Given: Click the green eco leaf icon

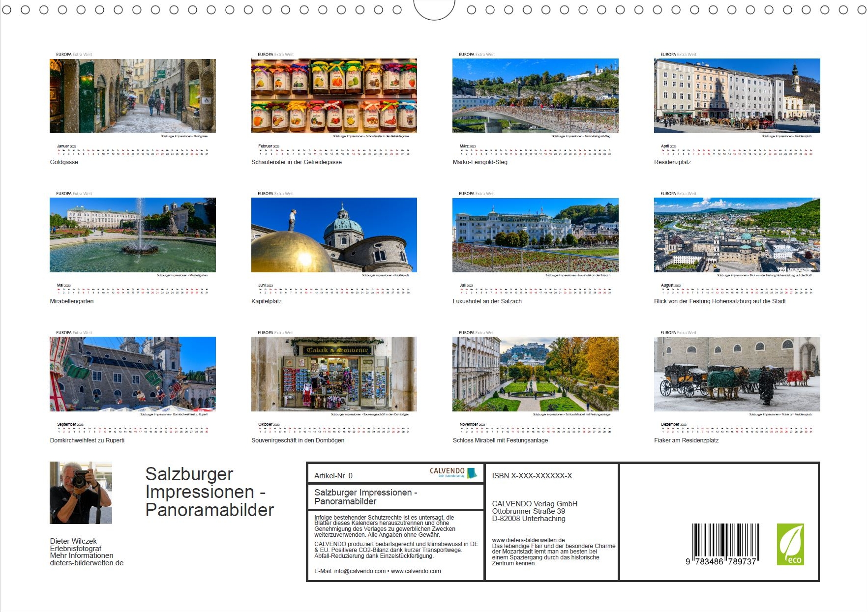Looking at the screenshot, I should (x=790, y=544).
